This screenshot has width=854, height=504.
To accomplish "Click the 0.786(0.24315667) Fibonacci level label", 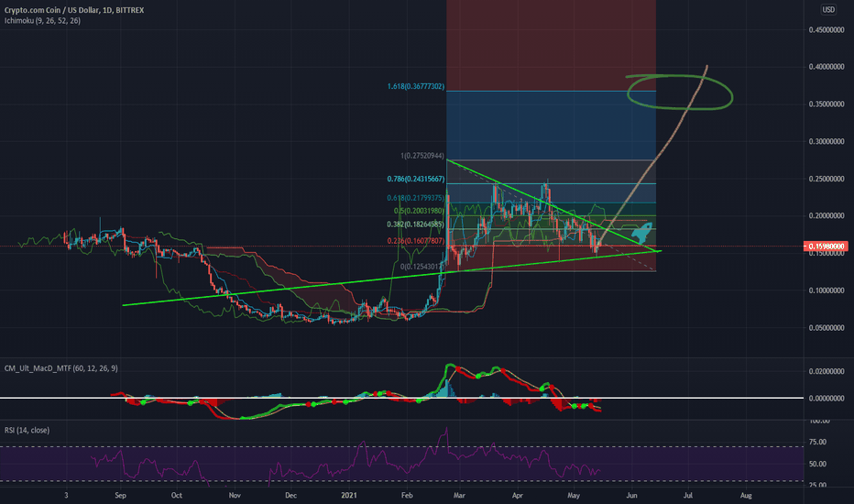I will pos(416,179).
